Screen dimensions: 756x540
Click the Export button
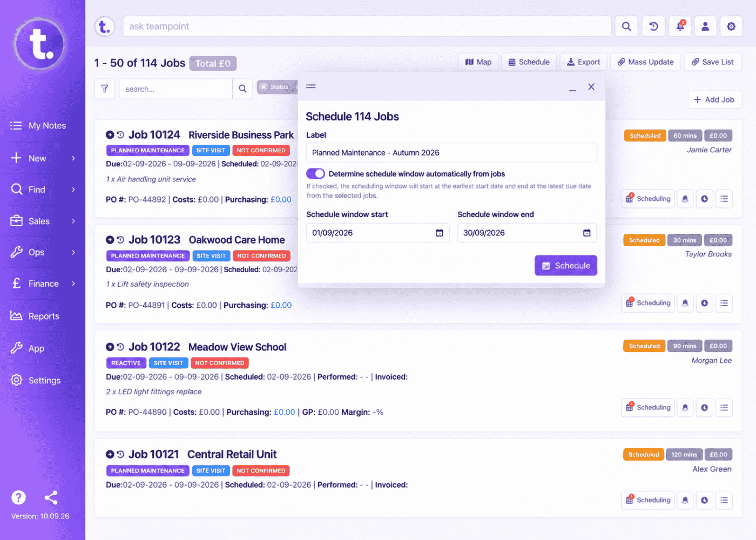coord(584,62)
